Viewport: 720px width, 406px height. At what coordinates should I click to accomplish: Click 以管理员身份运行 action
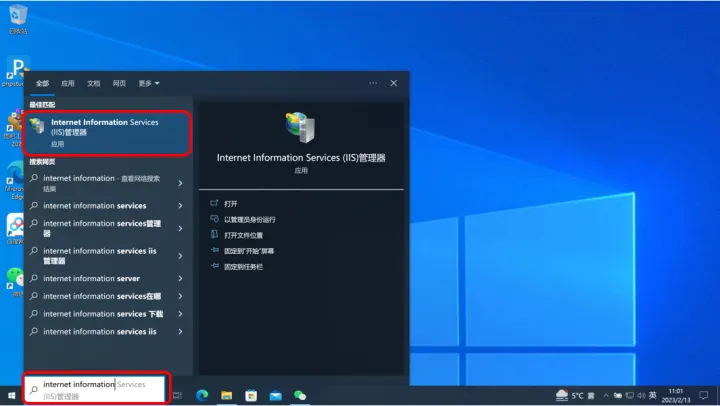(x=249, y=219)
